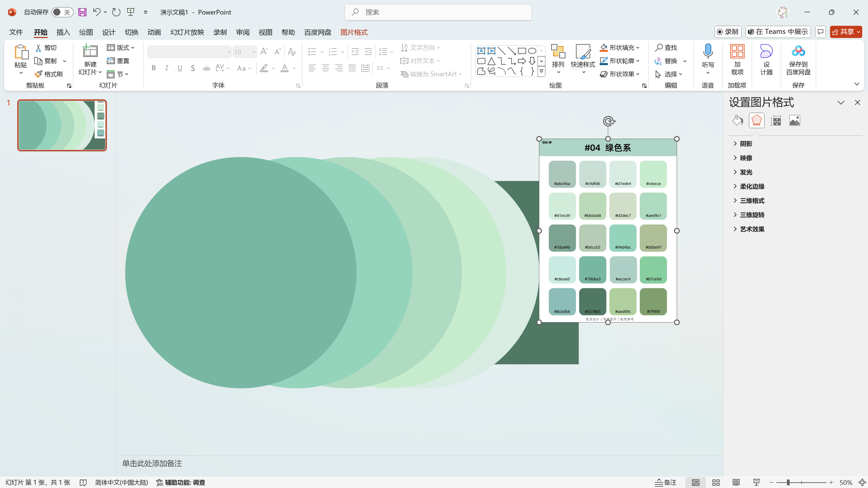Click Slide Sorter view icon in status bar

click(x=716, y=482)
